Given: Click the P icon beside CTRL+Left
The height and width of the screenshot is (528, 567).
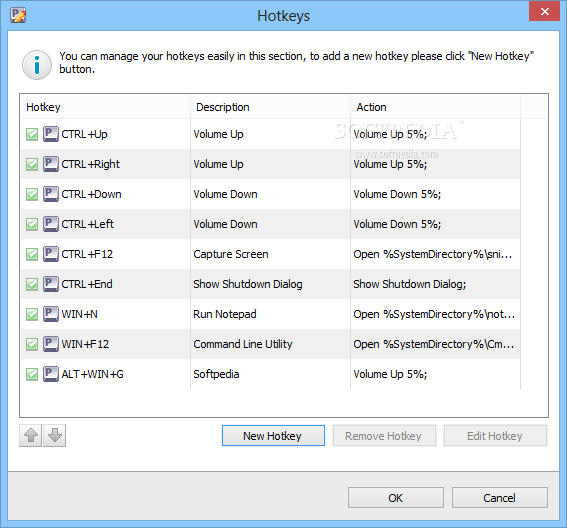Looking at the screenshot, I should click(x=51, y=224).
